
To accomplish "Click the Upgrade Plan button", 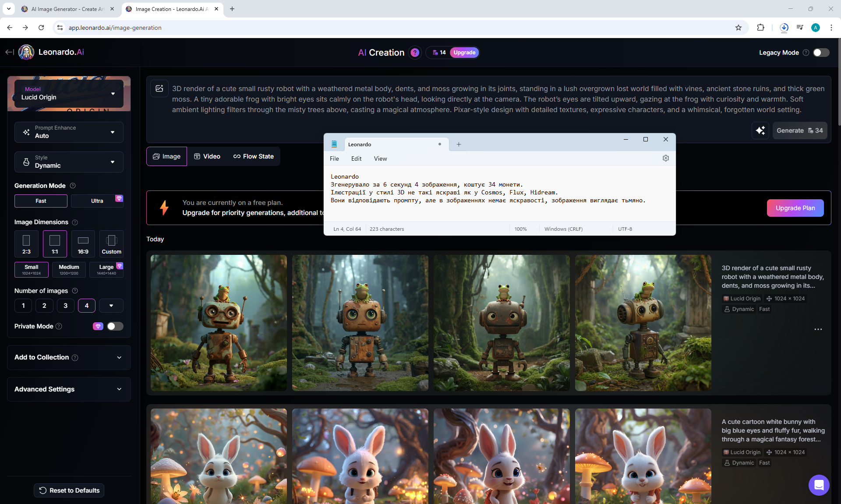I will 795,208.
